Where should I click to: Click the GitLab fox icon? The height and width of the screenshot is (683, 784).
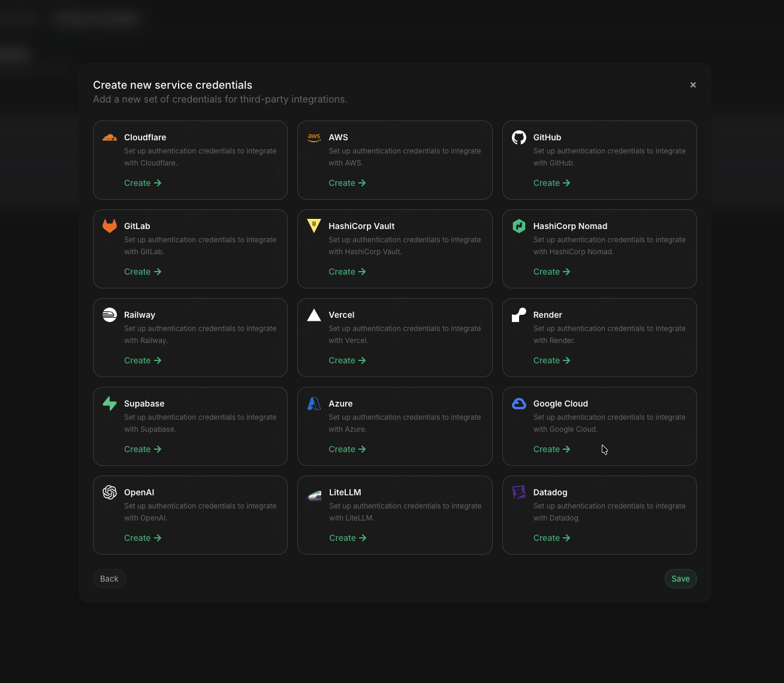click(110, 226)
